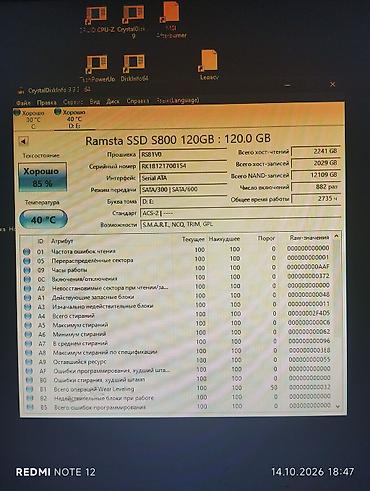Open the DiskInfo64 desktop shortcut
Image resolution: width=370 pixels, height=491 pixels.
point(134,68)
